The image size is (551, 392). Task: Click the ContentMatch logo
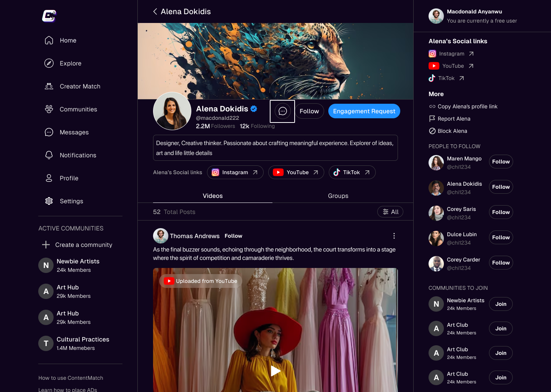(49, 16)
